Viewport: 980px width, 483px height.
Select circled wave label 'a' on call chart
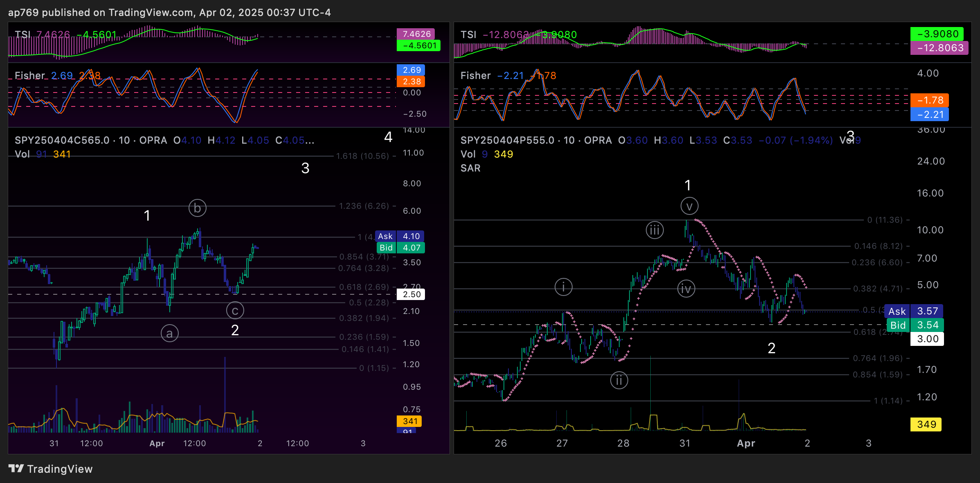[x=170, y=334]
